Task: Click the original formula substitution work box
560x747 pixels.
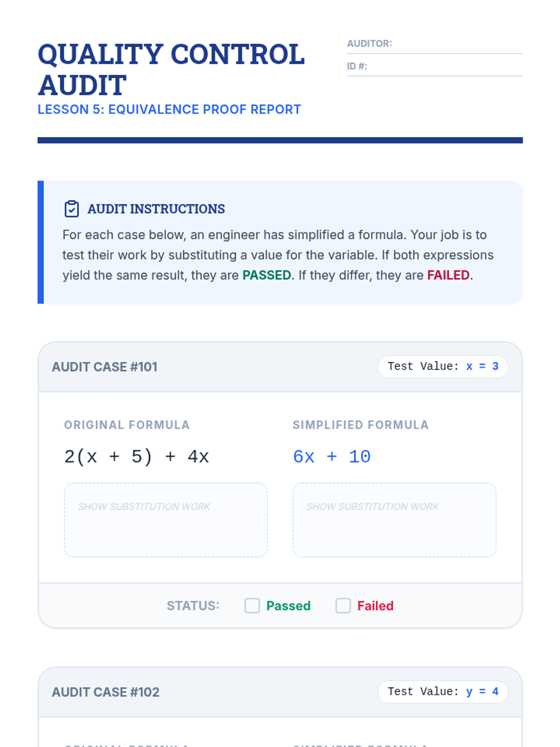Action: [x=166, y=520]
